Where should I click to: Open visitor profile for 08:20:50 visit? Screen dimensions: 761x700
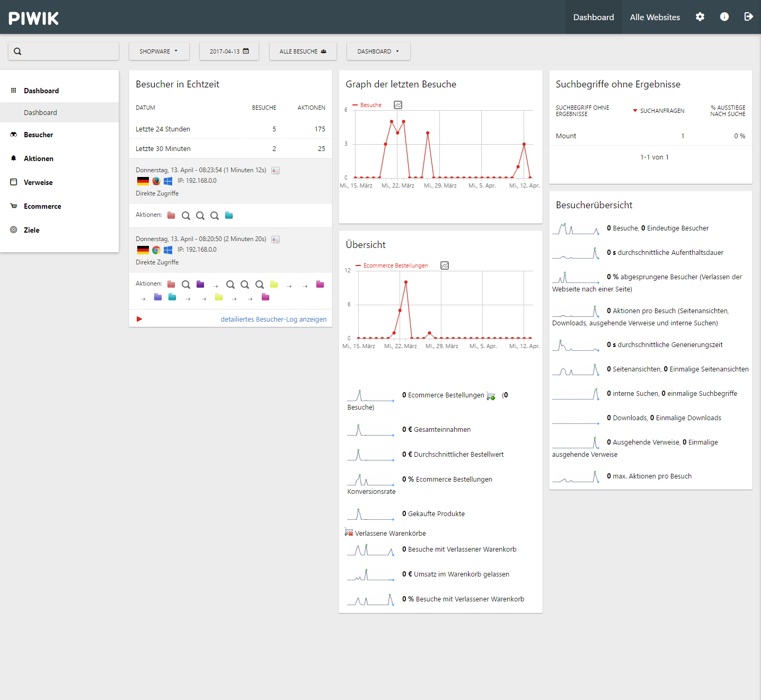coord(276,240)
